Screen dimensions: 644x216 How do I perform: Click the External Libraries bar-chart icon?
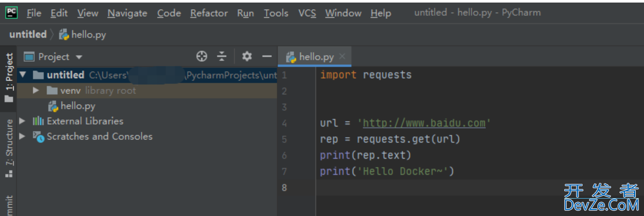(x=38, y=121)
